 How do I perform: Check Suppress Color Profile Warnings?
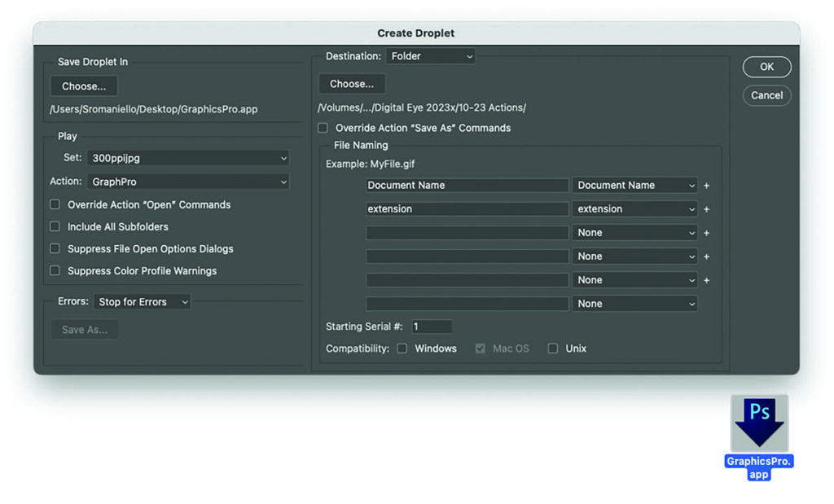(55, 271)
